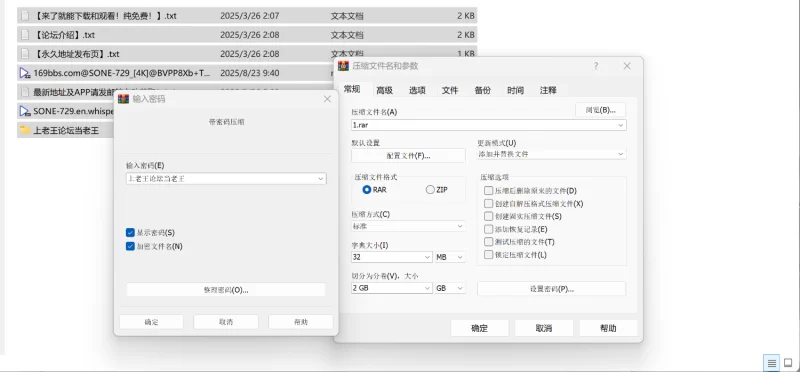Click 帮助 in the password dialog

point(301,322)
